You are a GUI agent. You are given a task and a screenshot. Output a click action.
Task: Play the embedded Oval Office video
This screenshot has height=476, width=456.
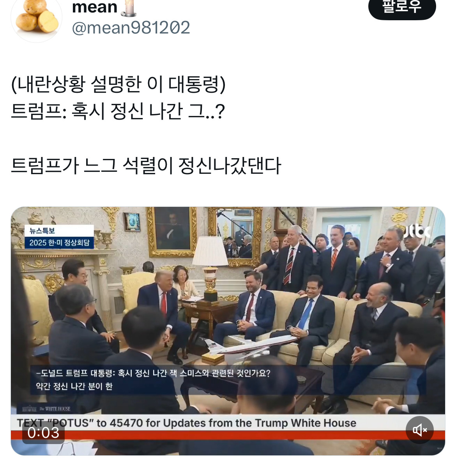click(x=228, y=331)
